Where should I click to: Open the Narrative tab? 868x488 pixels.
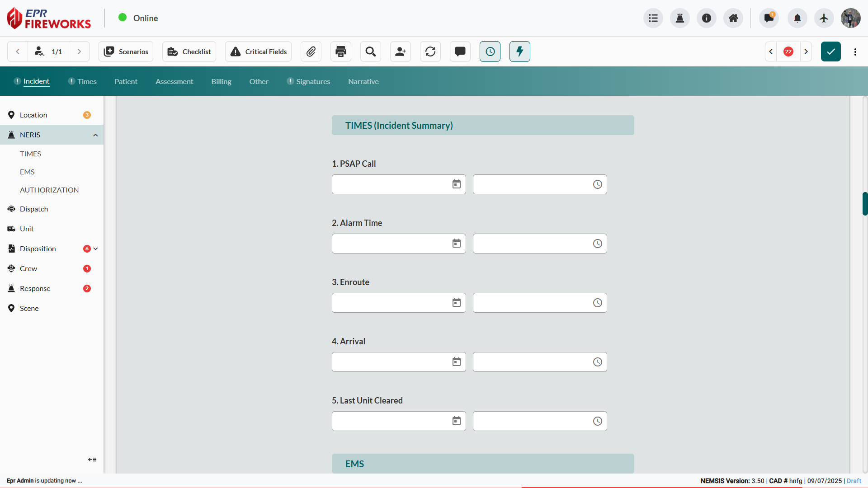tap(363, 82)
